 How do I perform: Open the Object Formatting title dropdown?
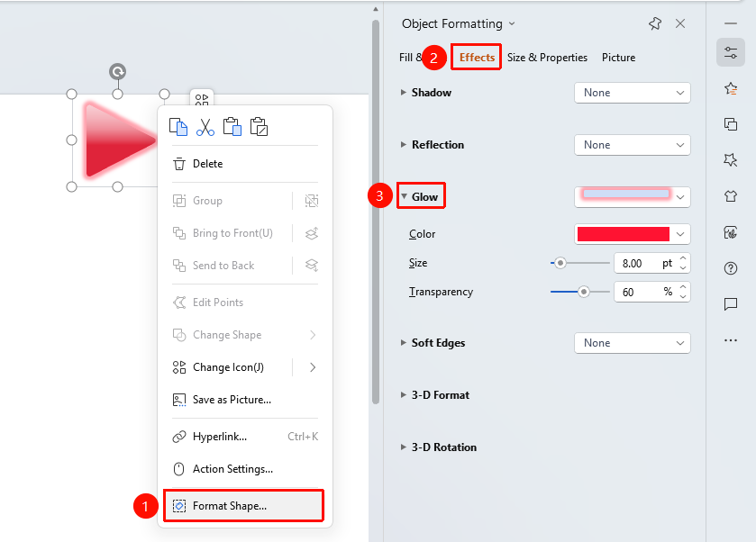click(x=512, y=23)
